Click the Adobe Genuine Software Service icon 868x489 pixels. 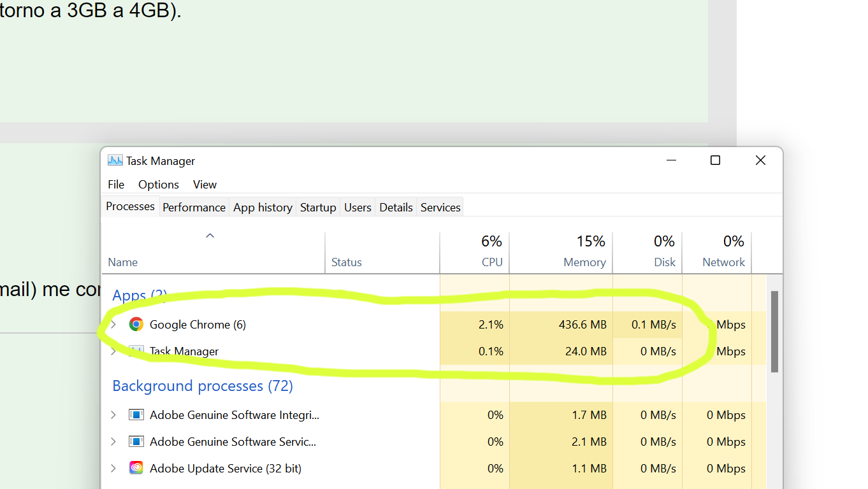click(x=136, y=442)
